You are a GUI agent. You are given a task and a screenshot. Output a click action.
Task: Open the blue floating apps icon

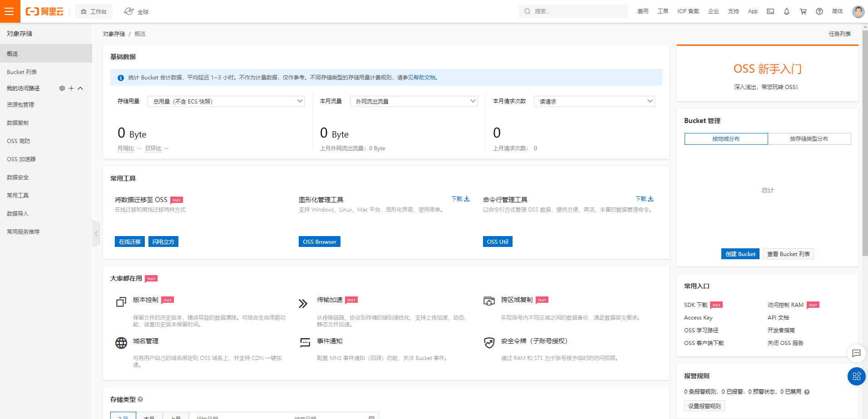[x=857, y=376]
